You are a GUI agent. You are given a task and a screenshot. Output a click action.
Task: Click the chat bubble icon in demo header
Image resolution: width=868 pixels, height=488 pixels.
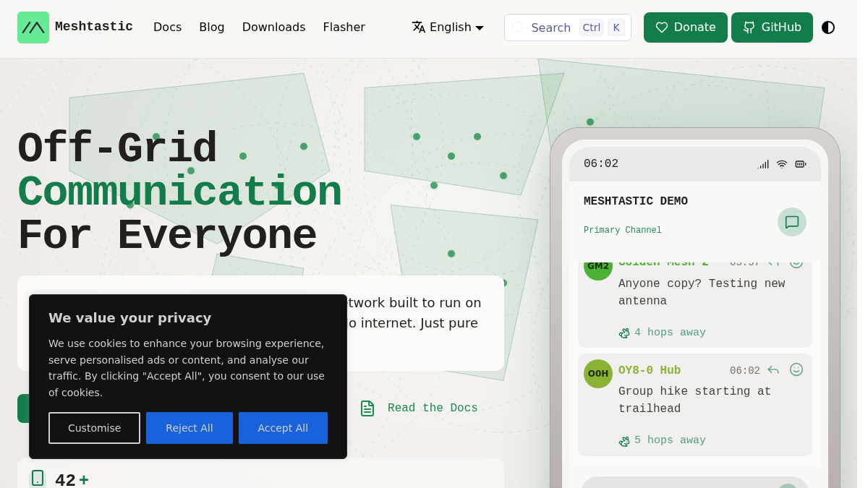pyautogui.click(x=792, y=222)
